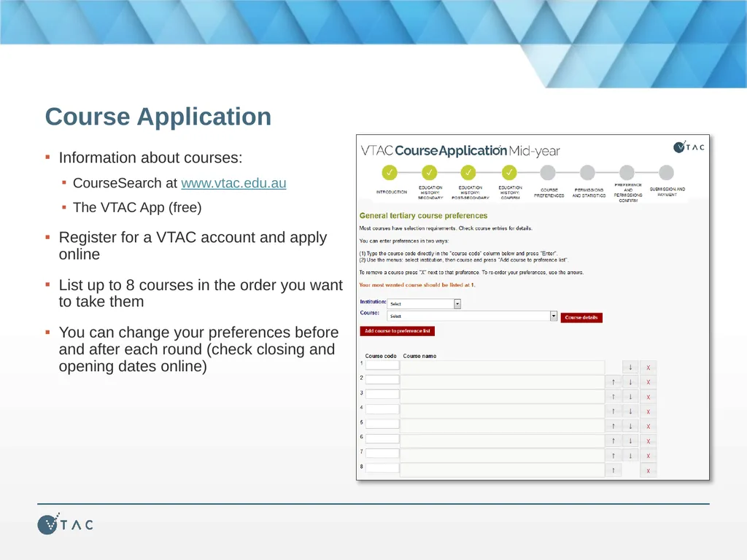This screenshot has height=560, width=747.
Task: Click Submission and Payment step circle
Action: [667, 172]
